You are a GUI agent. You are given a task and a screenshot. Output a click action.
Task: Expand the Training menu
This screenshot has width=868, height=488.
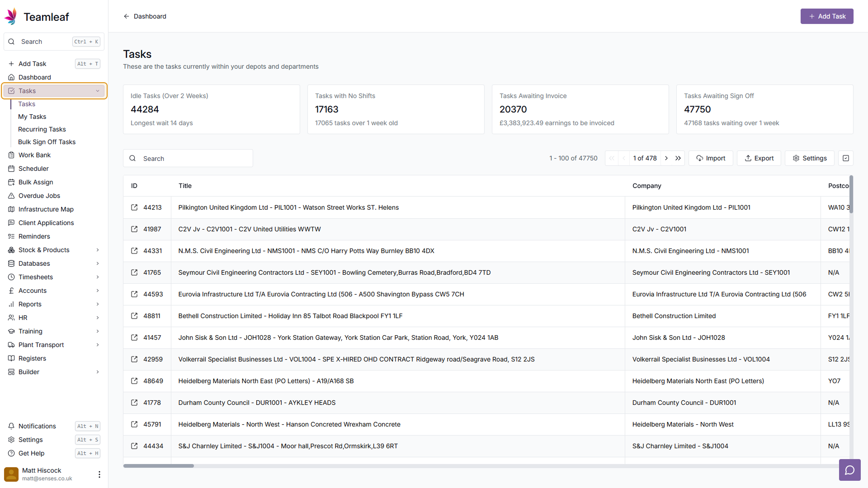coord(54,331)
